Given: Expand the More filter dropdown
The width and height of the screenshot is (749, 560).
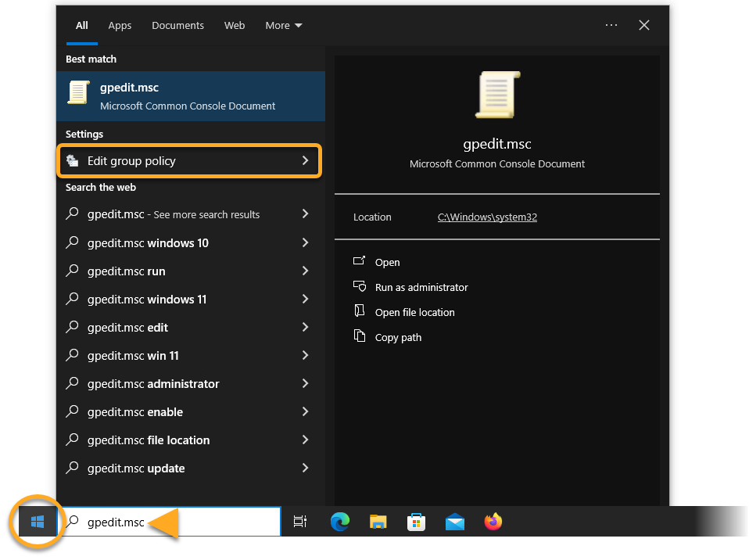Looking at the screenshot, I should pyautogui.click(x=283, y=25).
